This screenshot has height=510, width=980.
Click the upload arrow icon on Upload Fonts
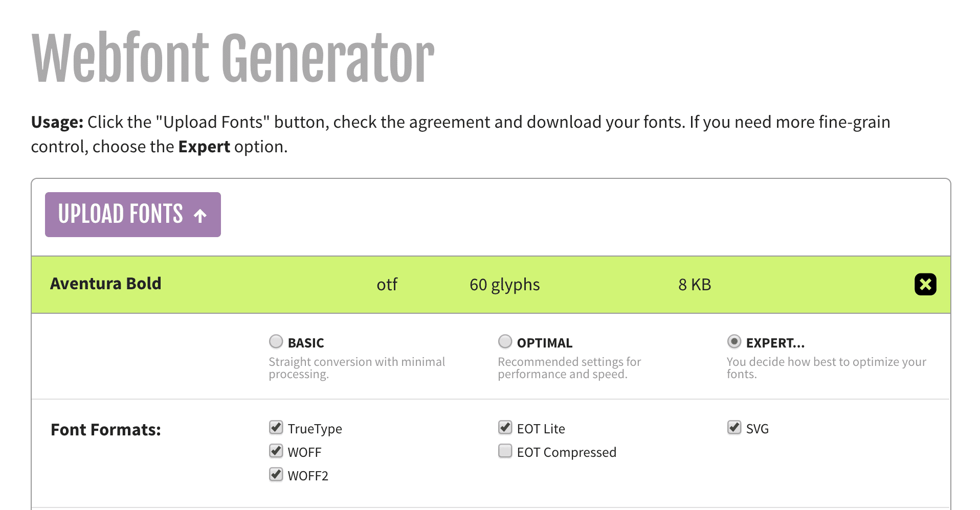(x=199, y=215)
